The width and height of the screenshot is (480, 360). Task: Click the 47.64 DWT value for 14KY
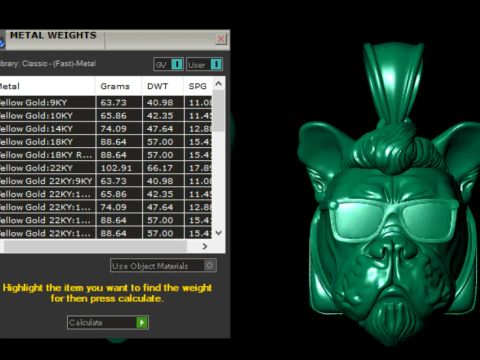tap(160, 129)
